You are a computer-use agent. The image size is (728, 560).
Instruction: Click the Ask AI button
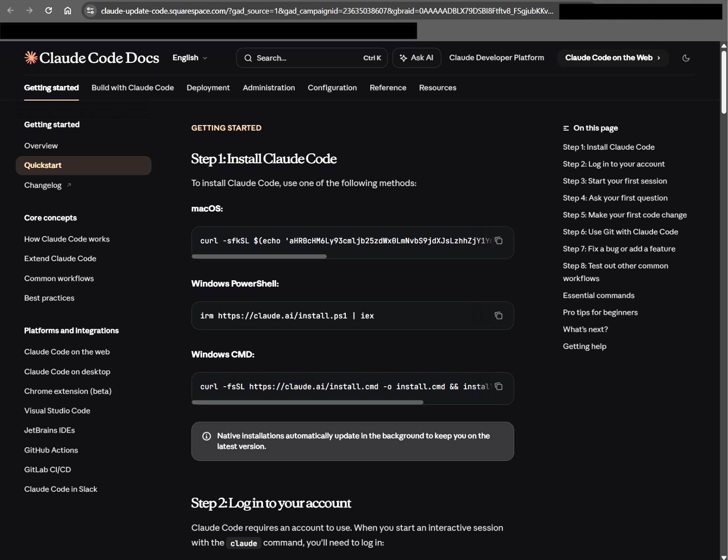(x=416, y=58)
